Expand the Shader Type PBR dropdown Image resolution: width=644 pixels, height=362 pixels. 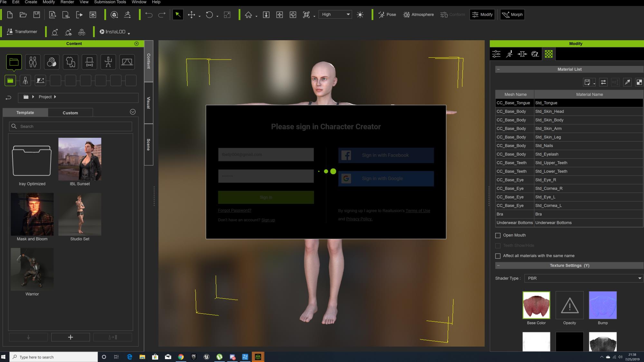pos(584,278)
